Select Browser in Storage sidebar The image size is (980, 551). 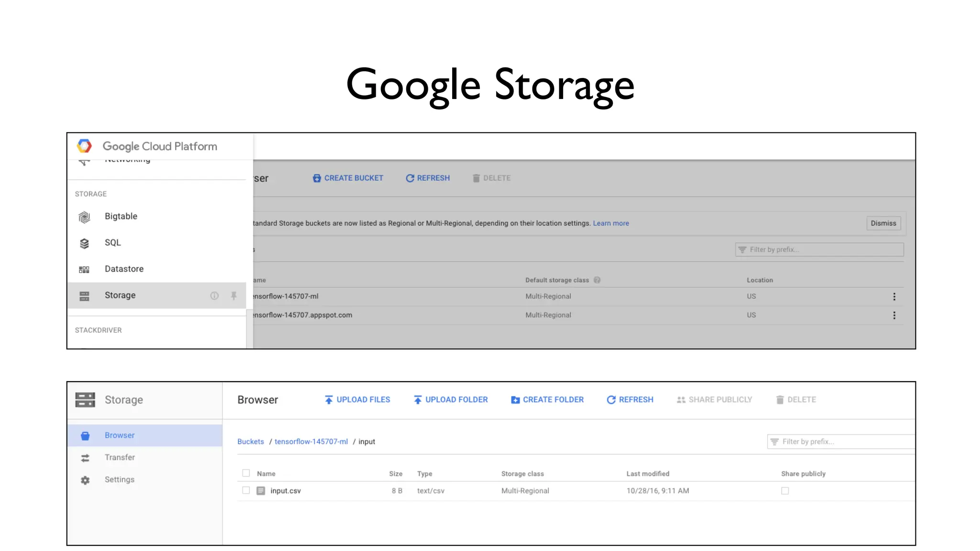coord(120,435)
